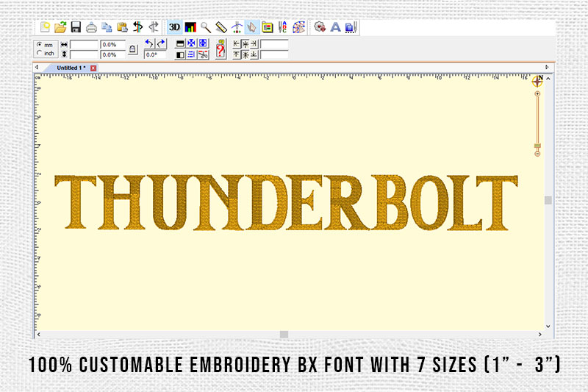Align selected objects to top edge

(x=236, y=54)
